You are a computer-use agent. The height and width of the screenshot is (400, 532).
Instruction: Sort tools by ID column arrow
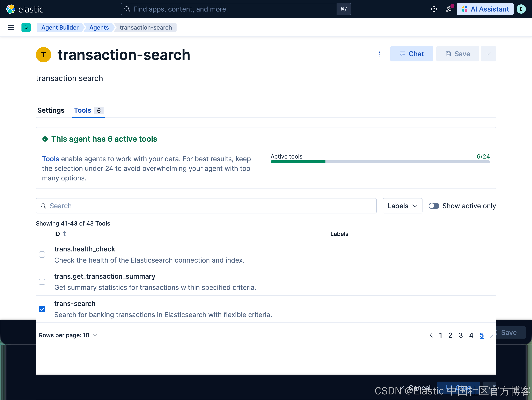64,234
